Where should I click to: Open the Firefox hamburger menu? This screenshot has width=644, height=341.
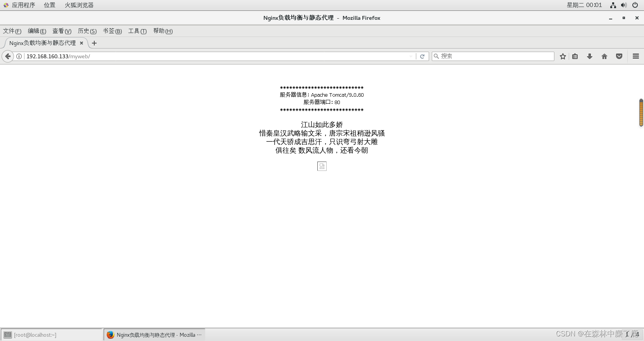(x=636, y=56)
